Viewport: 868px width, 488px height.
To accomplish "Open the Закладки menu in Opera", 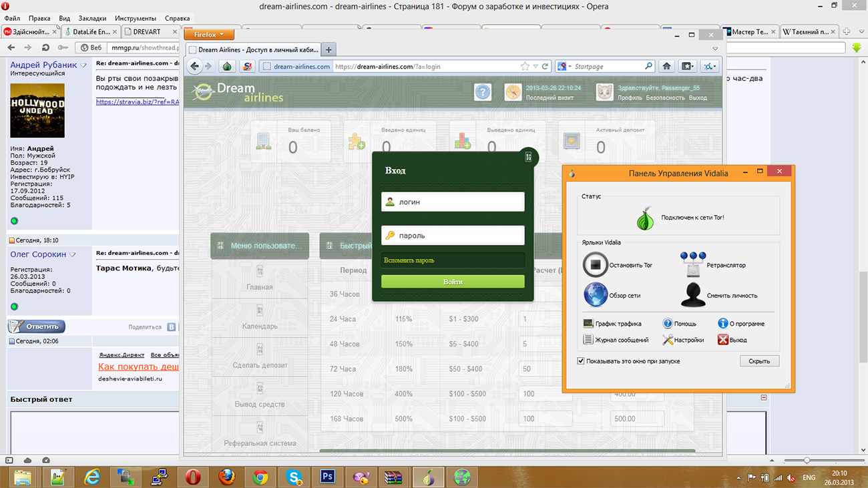I will click(93, 19).
